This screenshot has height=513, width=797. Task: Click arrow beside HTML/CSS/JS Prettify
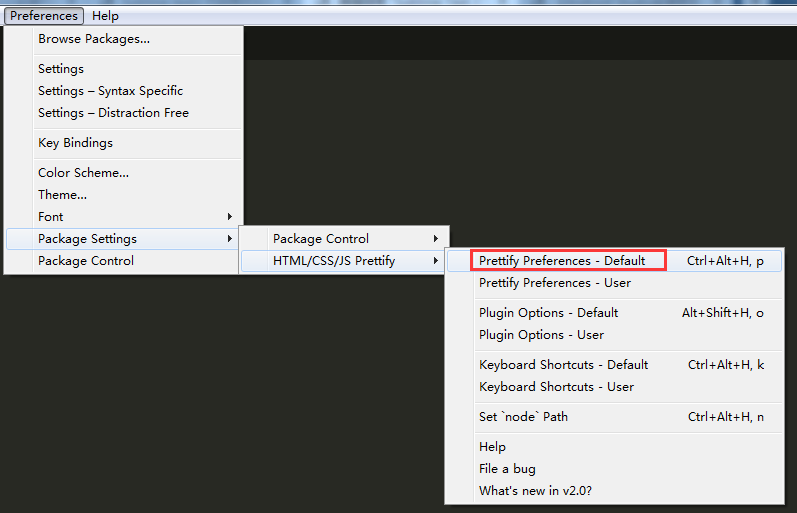[x=436, y=261]
